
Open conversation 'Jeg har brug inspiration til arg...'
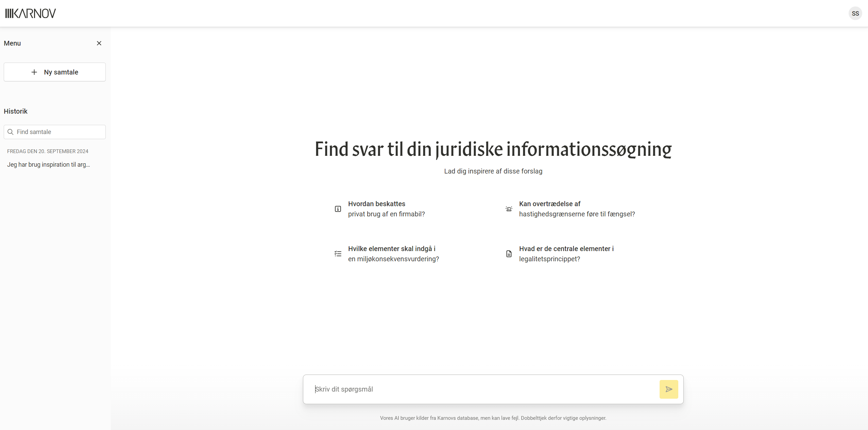(x=49, y=165)
